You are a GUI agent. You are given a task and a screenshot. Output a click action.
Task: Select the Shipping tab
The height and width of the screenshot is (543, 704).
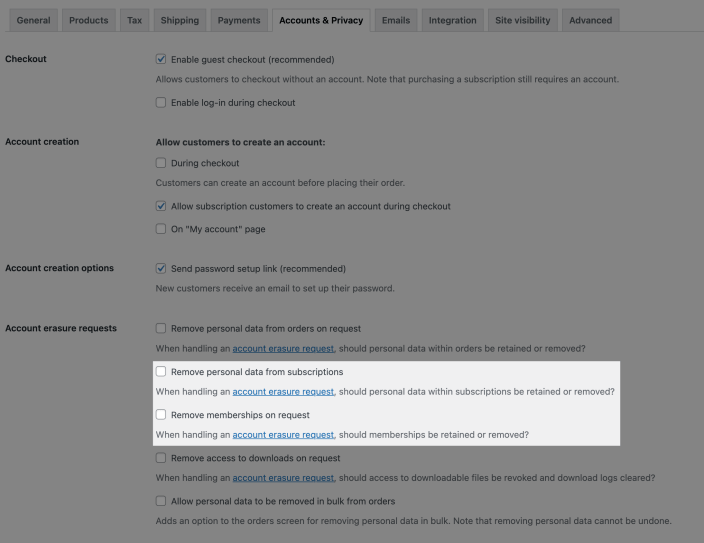click(179, 20)
